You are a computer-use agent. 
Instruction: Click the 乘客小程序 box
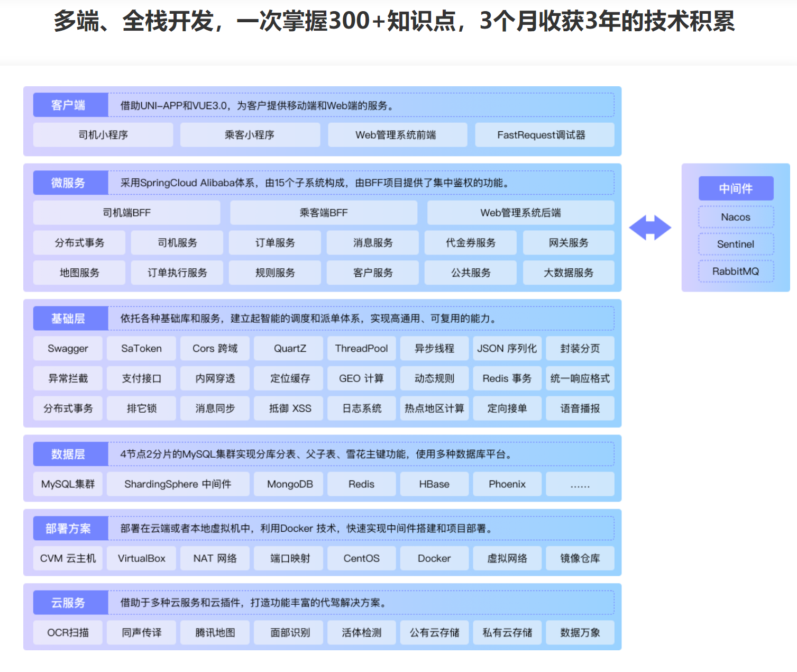coord(250,135)
